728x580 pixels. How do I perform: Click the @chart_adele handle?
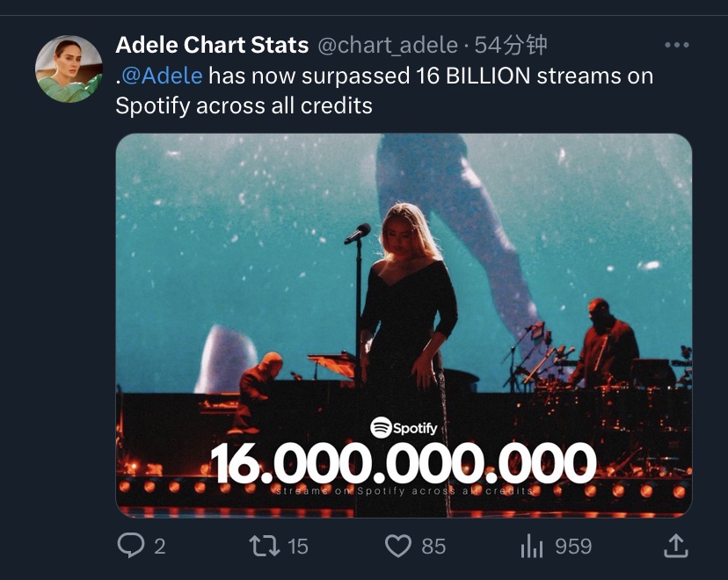388,46
